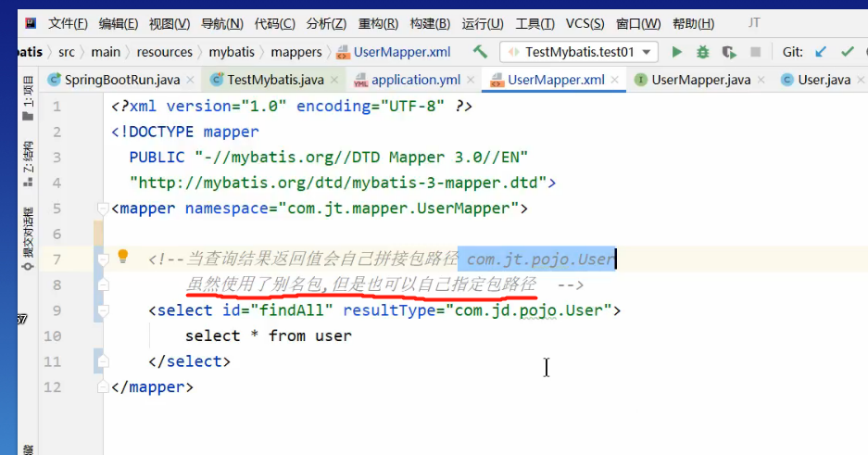Click the UserMapper.xml breadcrumb

[394, 52]
